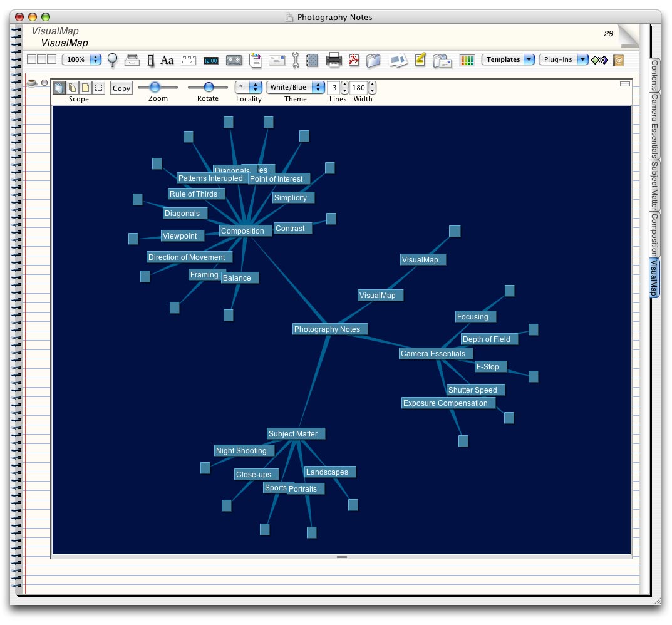This screenshot has height=625, width=672.
Task: Click the Exposure Compensation map node
Action: pyautogui.click(x=448, y=403)
